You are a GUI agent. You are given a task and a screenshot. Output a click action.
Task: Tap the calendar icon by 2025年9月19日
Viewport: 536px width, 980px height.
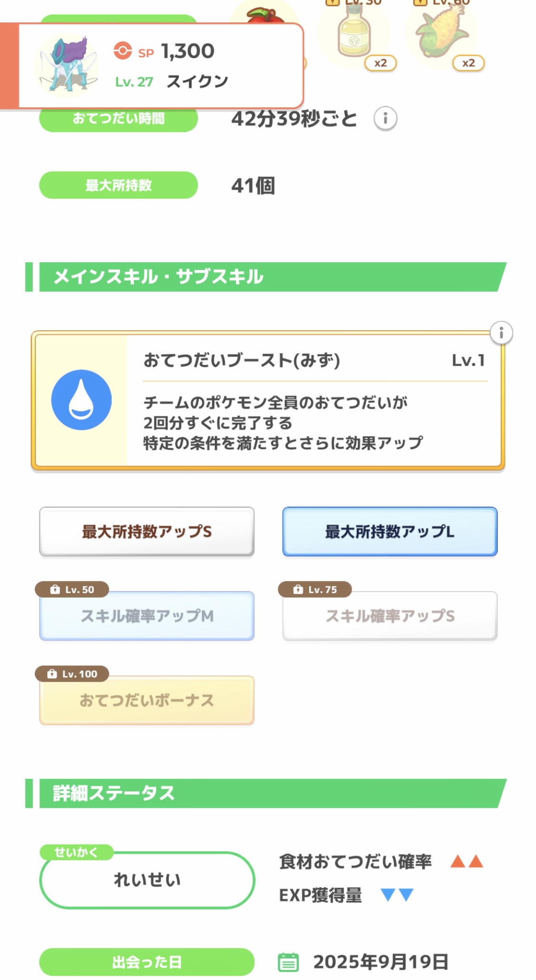point(288,962)
